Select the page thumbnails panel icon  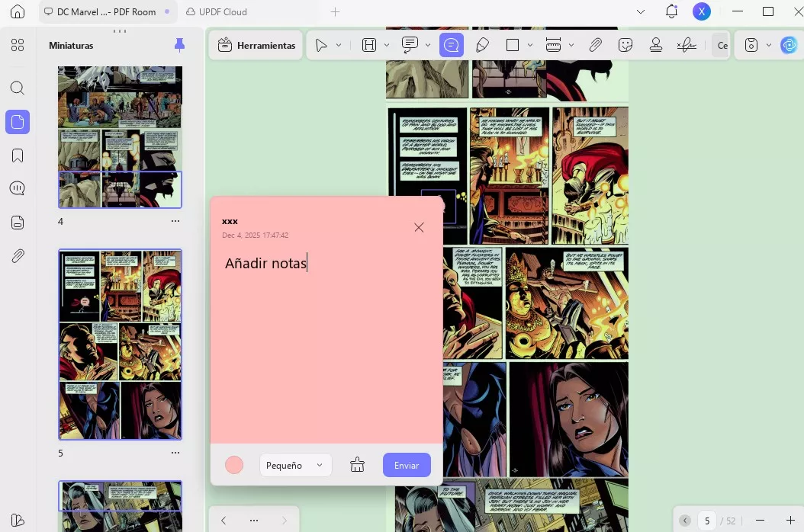click(18, 122)
